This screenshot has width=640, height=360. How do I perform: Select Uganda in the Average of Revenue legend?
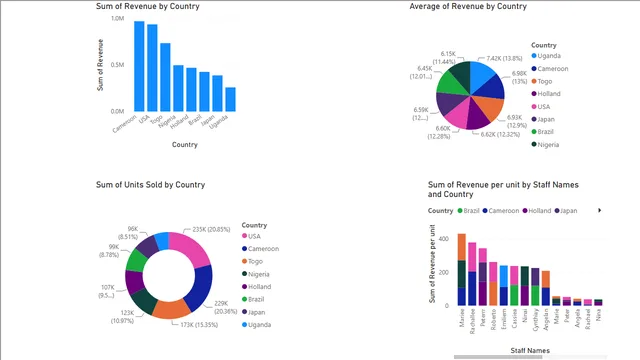546,56
